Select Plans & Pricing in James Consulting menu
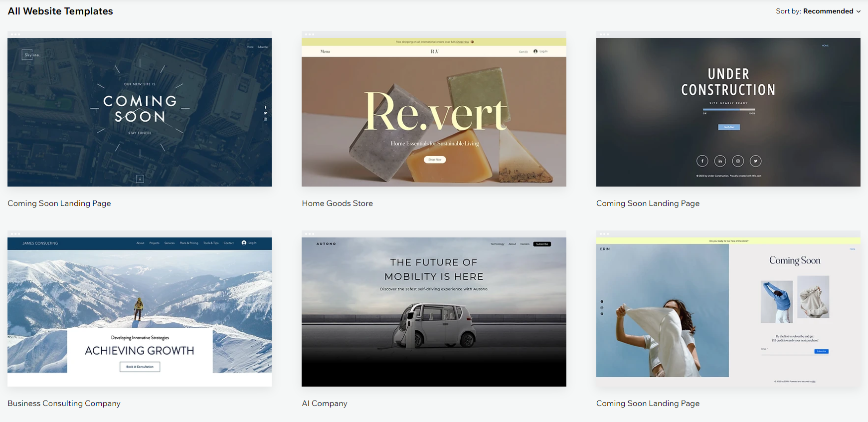Image resolution: width=868 pixels, height=422 pixels. click(x=189, y=243)
